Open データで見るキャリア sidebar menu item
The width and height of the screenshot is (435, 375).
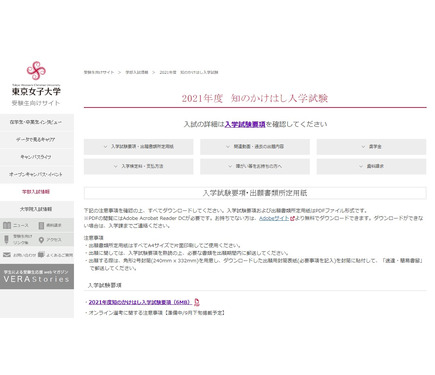click(x=37, y=140)
